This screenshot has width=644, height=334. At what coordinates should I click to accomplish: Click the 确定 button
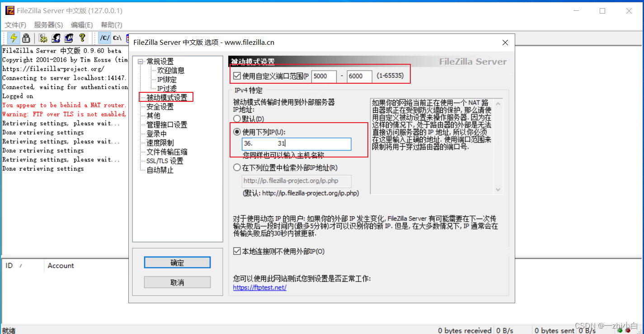pos(177,262)
